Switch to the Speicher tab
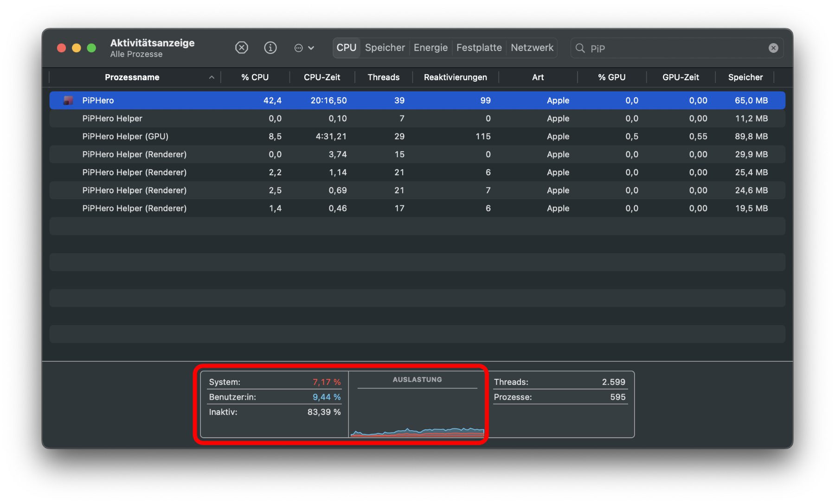835x504 pixels. tap(385, 48)
